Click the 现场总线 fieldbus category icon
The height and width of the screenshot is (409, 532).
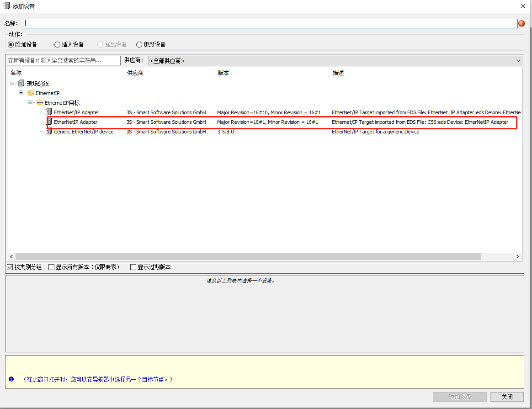[x=21, y=83]
